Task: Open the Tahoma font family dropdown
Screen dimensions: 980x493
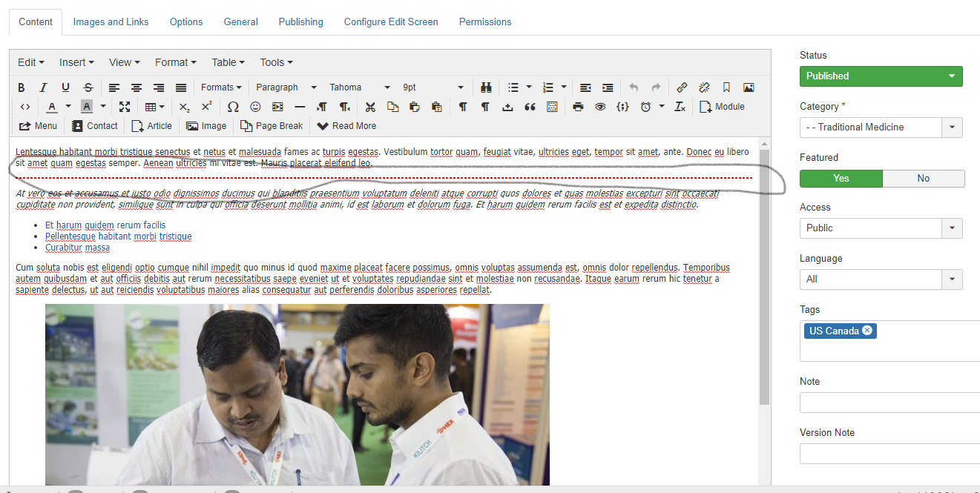Action: (359, 87)
